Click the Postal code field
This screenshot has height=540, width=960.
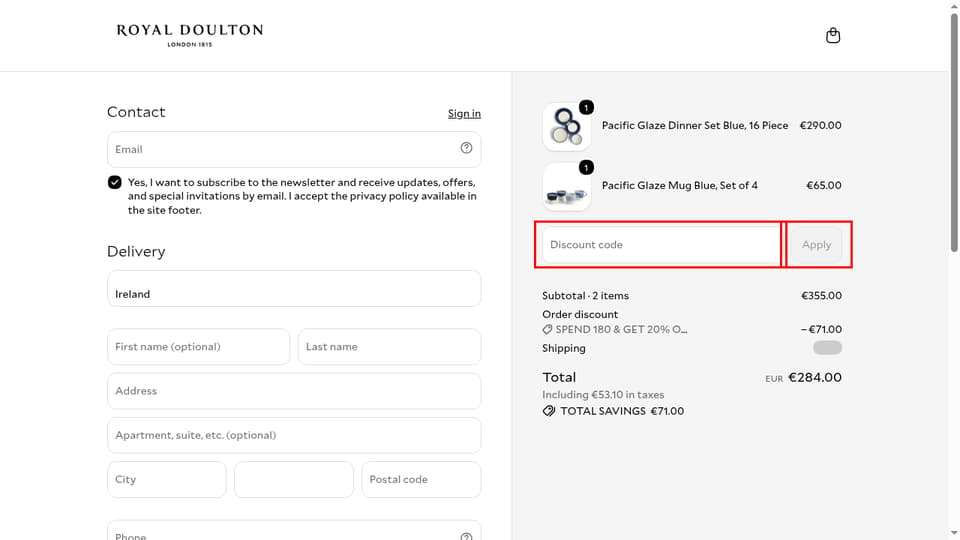[x=421, y=479]
